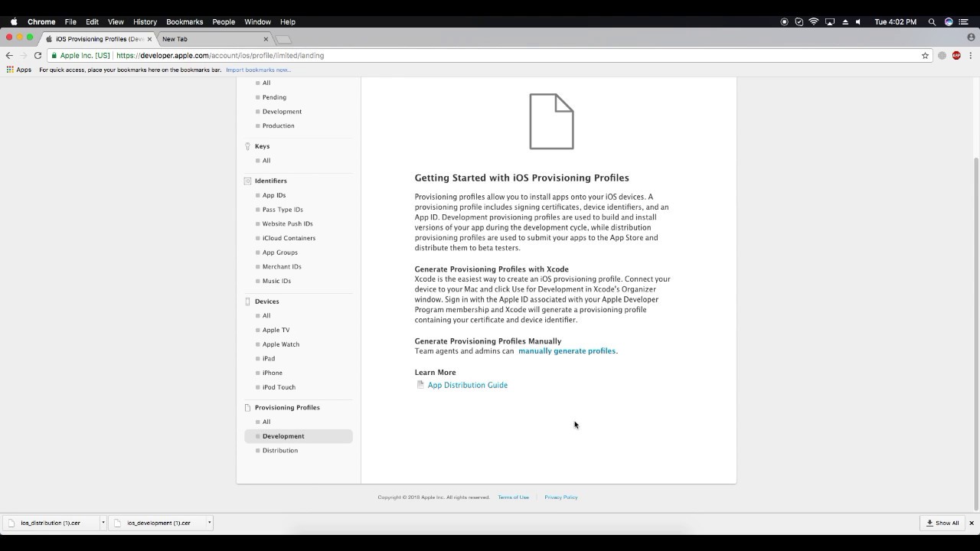
Task: Click the Show All downloads button
Action: [942, 523]
